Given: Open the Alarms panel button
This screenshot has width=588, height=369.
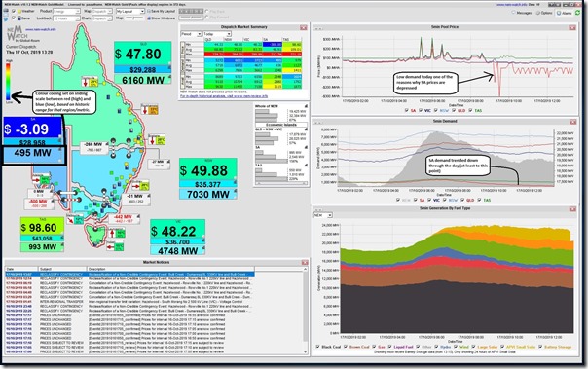Looking at the screenshot, I should pos(565,13).
